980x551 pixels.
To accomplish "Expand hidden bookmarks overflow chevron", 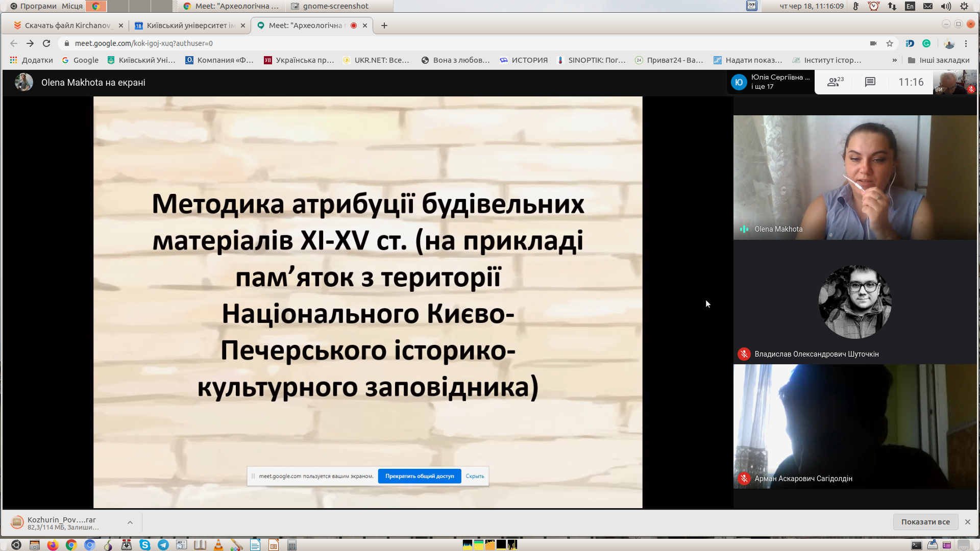I will point(894,60).
